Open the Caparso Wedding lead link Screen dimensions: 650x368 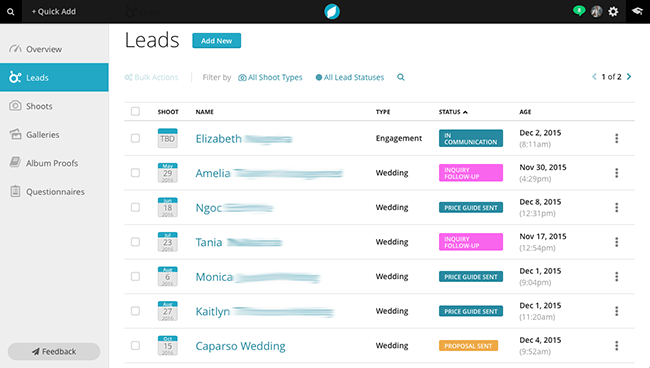coord(240,346)
